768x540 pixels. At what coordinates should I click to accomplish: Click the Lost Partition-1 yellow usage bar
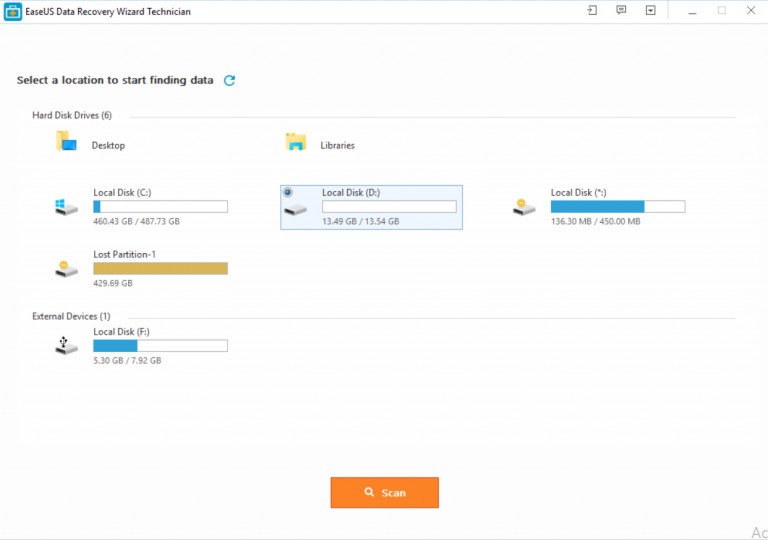(161, 269)
